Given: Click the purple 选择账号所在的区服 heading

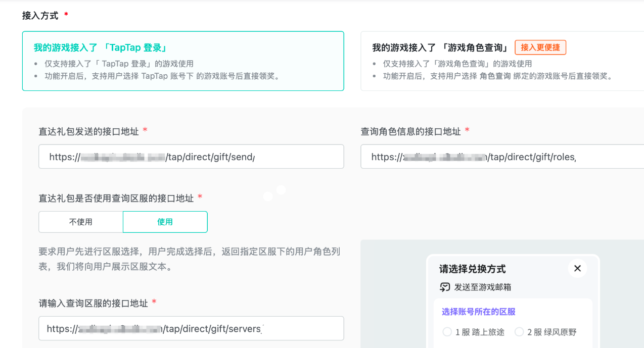Looking at the screenshot, I should [477, 312].
